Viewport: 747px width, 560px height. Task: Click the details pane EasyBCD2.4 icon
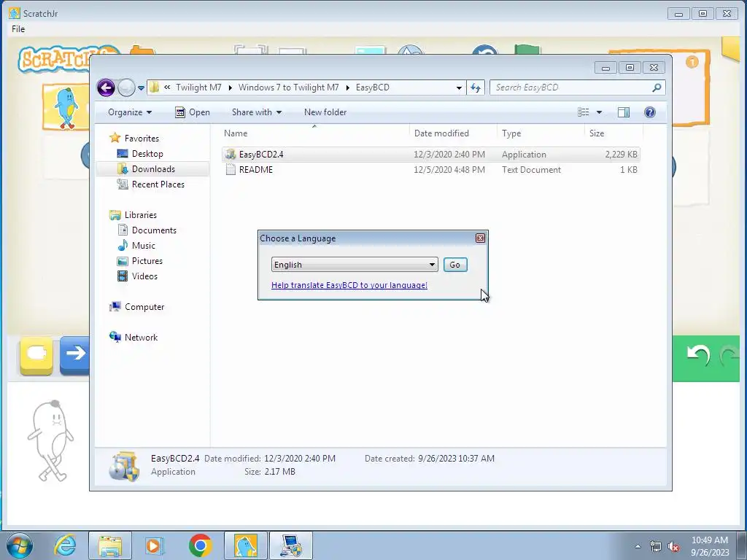124,466
